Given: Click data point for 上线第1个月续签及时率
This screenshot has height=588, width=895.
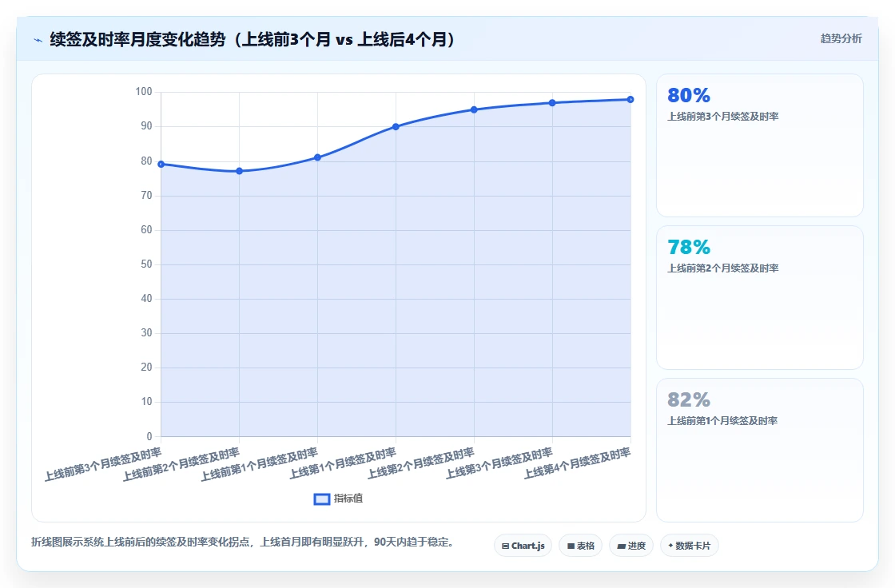Looking at the screenshot, I should (x=396, y=127).
